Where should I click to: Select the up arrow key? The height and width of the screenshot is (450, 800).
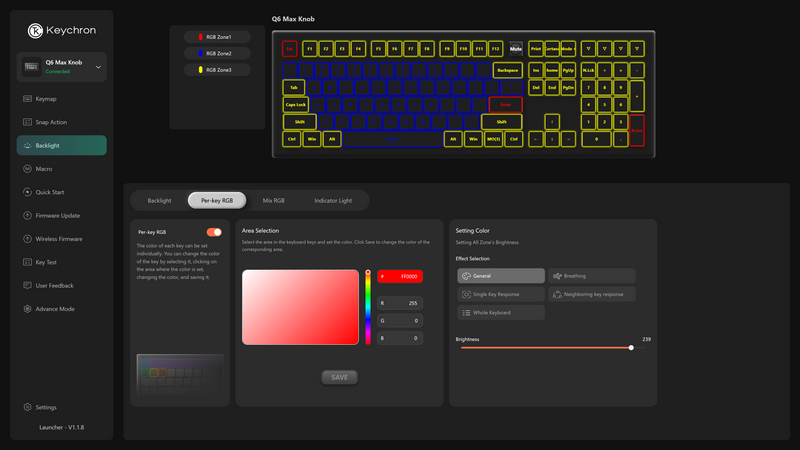552,122
